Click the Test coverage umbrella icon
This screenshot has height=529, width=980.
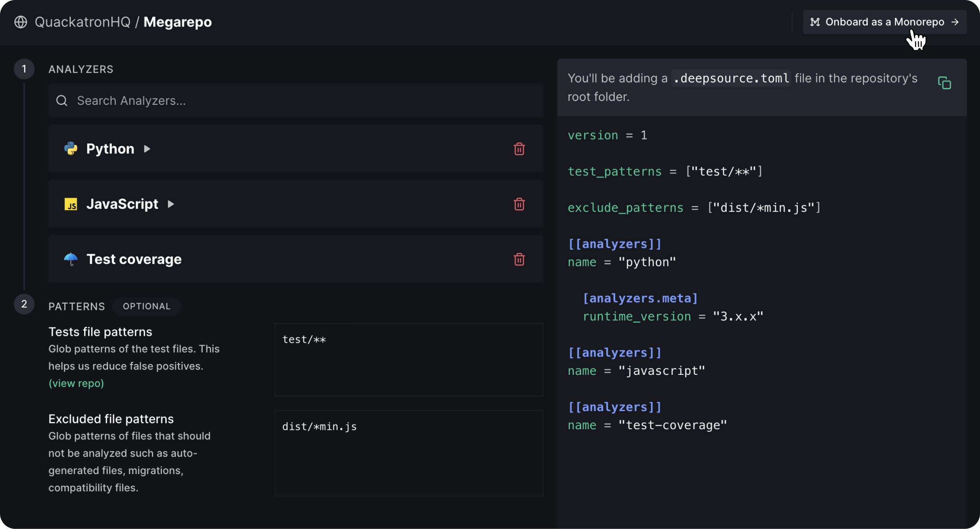pos(71,259)
